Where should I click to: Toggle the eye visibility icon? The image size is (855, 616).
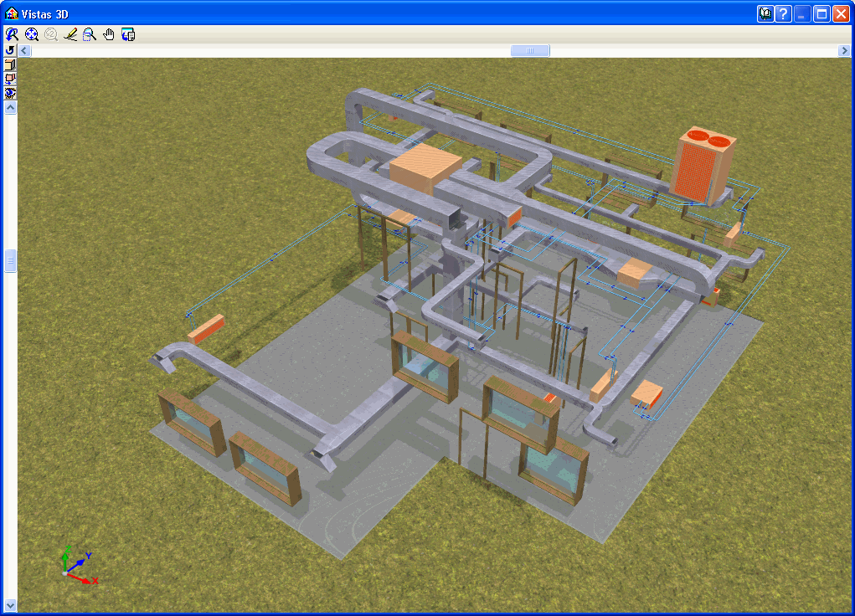[x=10, y=93]
